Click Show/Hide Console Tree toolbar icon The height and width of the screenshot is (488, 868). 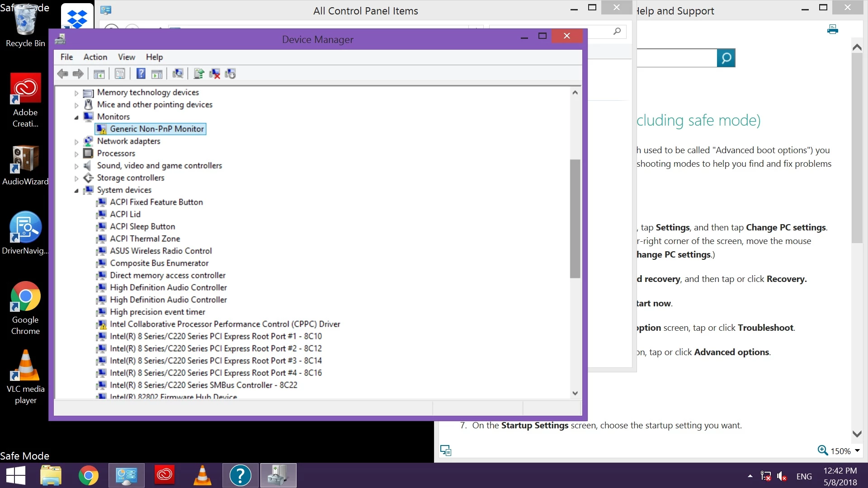pos(99,74)
